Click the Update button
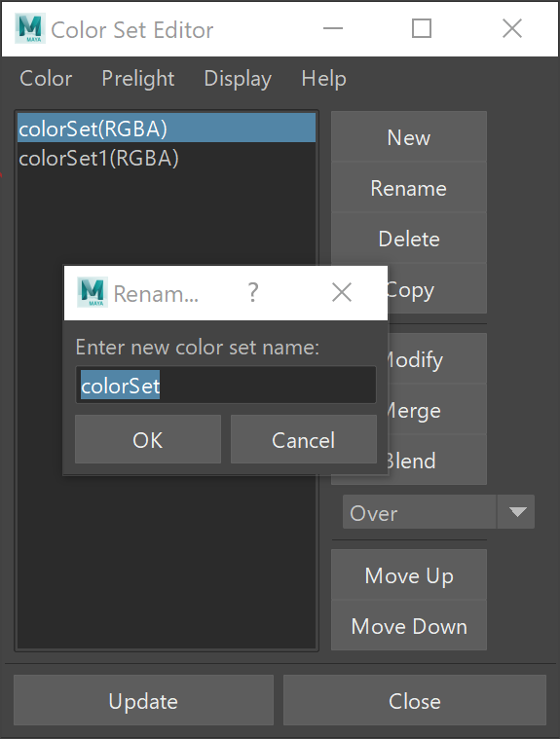The width and height of the screenshot is (560, 739). click(x=143, y=700)
